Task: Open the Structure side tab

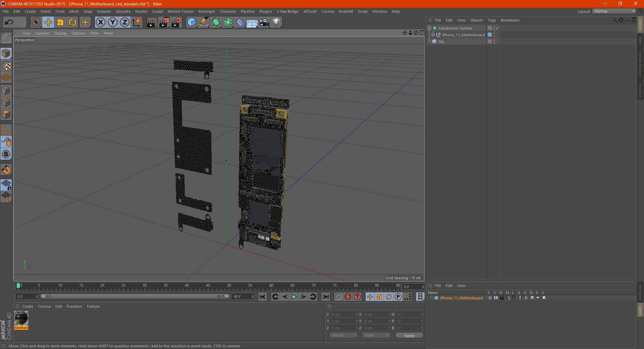Action: pyautogui.click(x=640, y=90)
